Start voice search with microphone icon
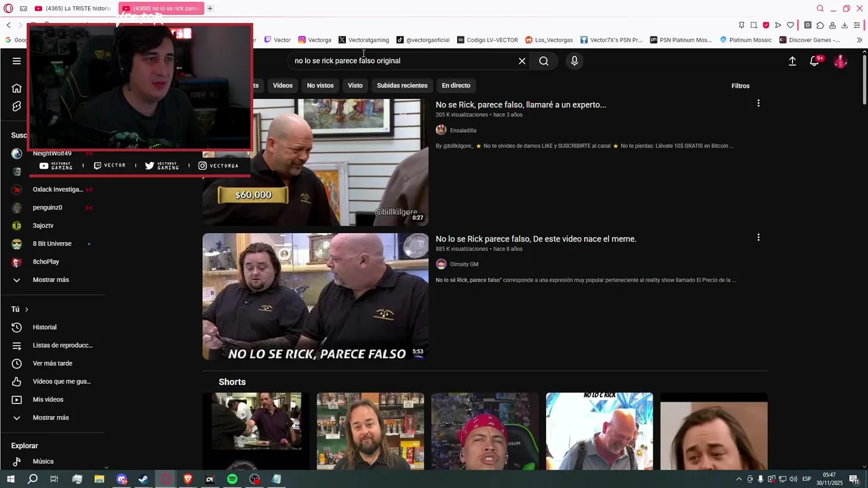 [x=574, y=61]
